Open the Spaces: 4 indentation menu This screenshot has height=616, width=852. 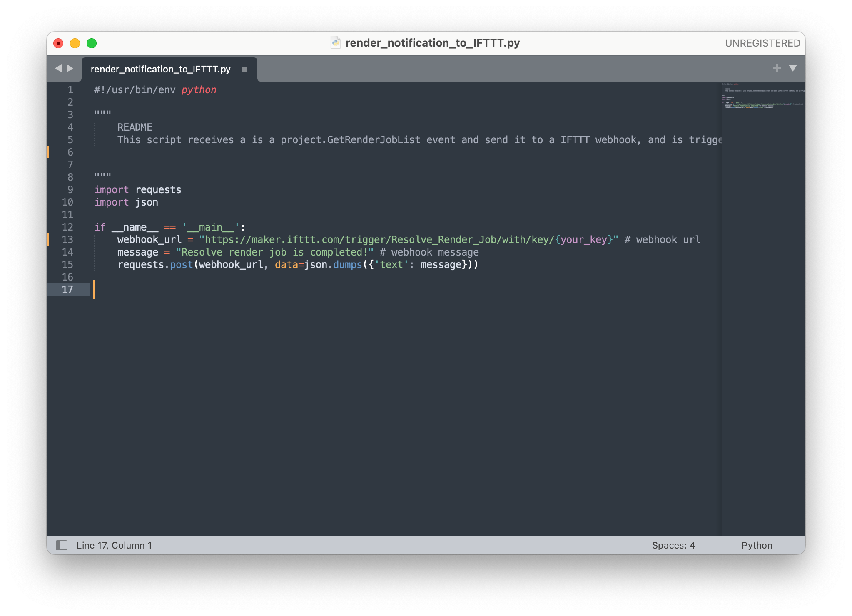[x=673, y=545]
